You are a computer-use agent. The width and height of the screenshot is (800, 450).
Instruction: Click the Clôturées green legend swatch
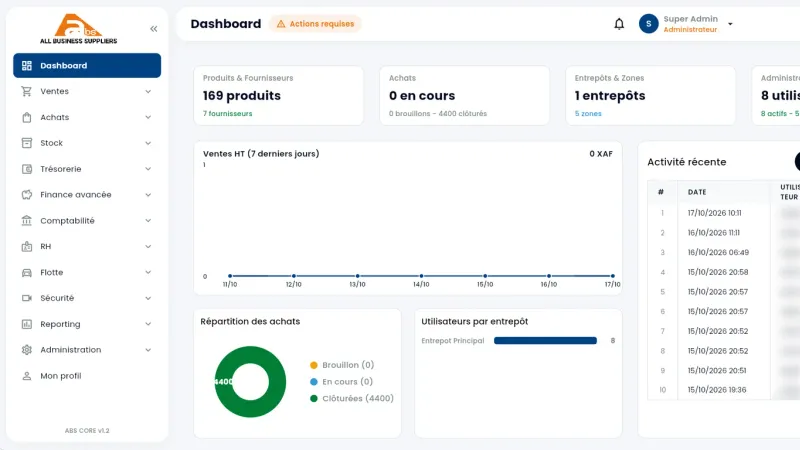point(314,398)
